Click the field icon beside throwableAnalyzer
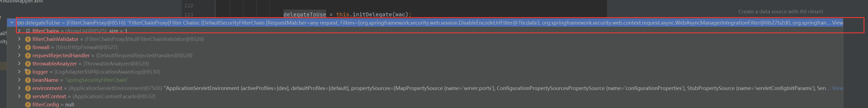This screenshot has height=108, width=868. 28,64
